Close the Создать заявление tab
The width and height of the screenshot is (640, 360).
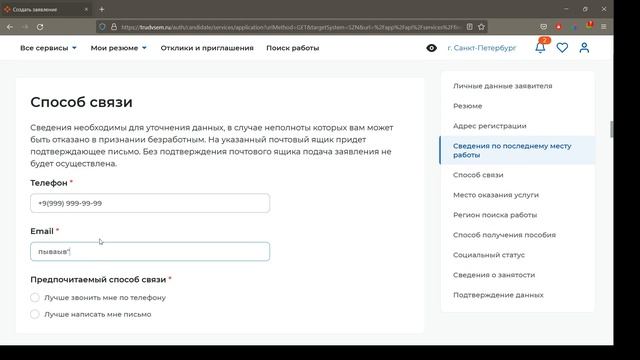point(86,9)
